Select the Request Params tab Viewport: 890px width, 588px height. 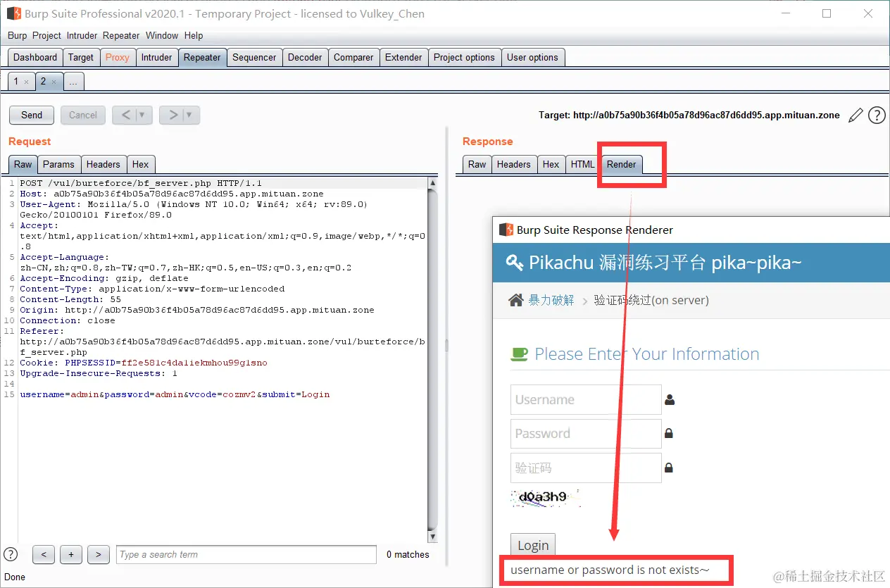[58, 164]
